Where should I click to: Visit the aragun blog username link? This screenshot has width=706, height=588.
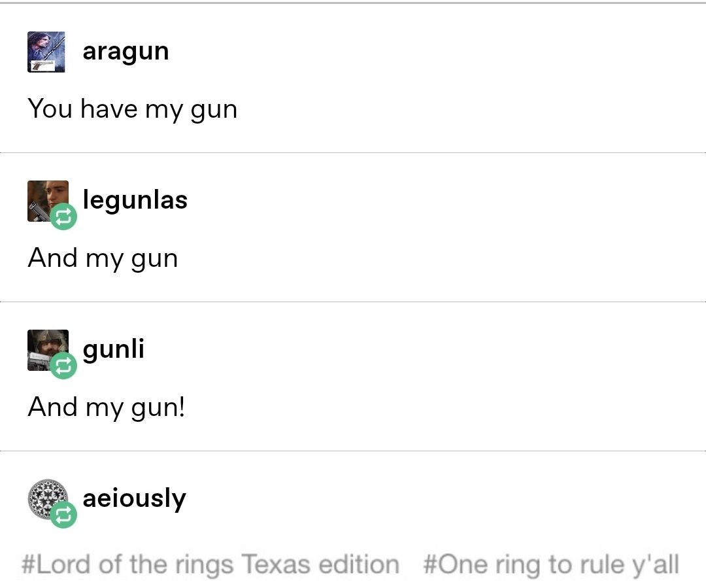(x=126, y=51)
